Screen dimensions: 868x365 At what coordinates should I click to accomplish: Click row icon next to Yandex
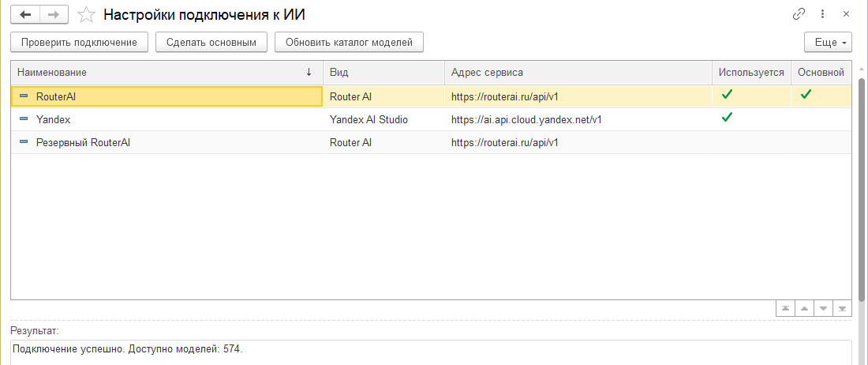coord(23,119)
